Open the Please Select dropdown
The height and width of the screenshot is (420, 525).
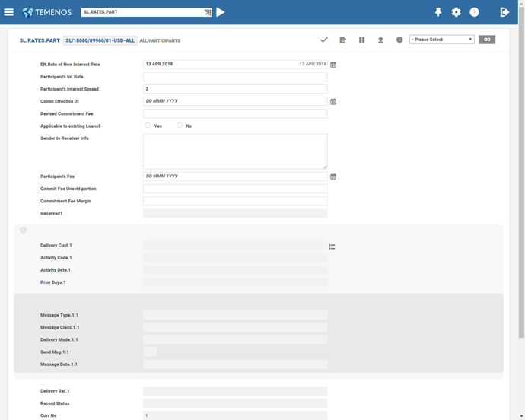(x=441, y=40)
